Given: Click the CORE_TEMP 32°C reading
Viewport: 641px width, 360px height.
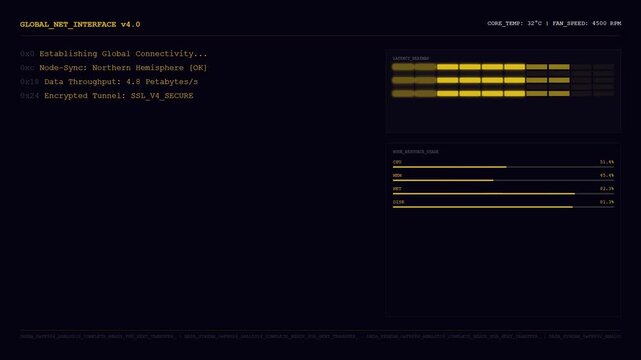Looking at the screenshot, I should click(x=514, y=23).
